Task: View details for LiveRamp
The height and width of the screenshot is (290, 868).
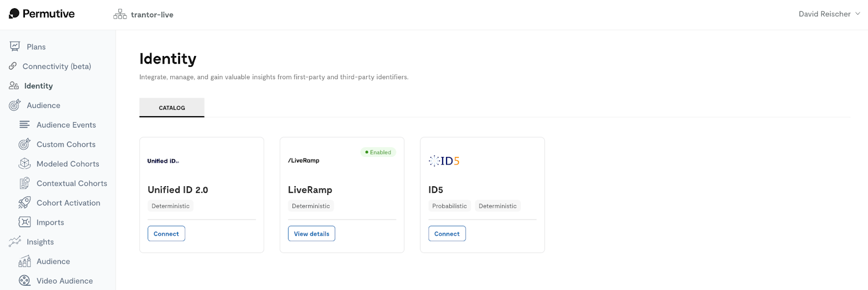Action: 311,234
